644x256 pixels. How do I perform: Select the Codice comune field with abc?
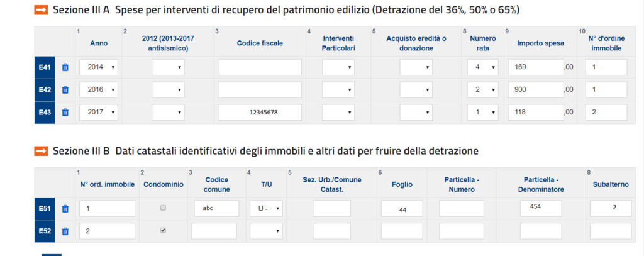tap(217, 208)
